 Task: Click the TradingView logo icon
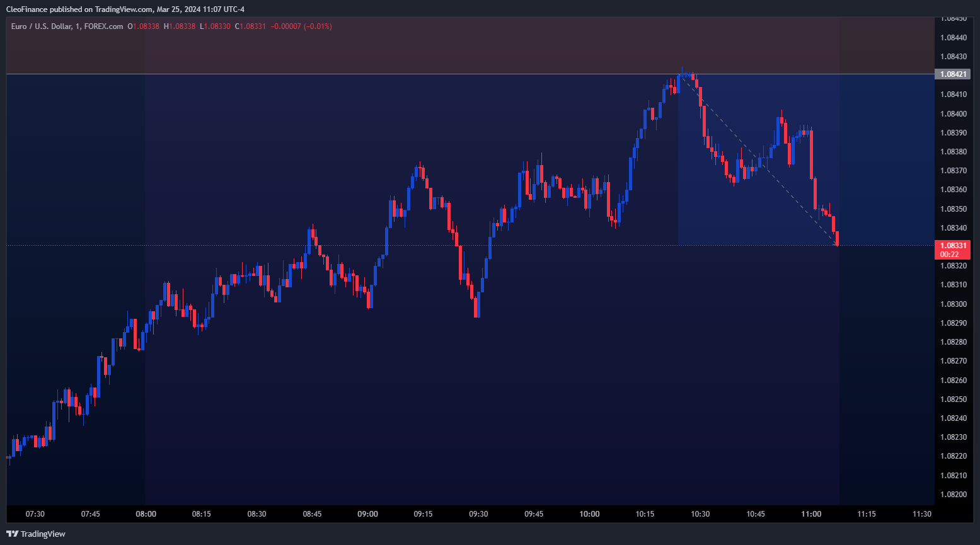tap(13, 534)
